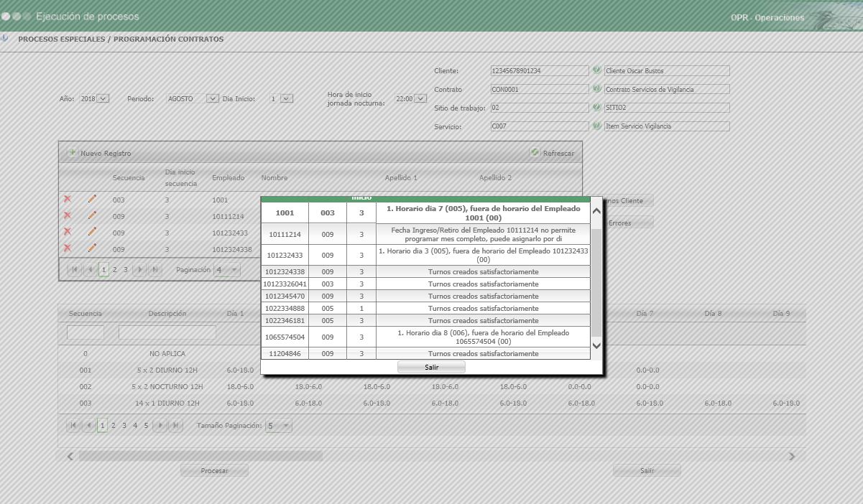This screenshot has height=504, width=863.
Task: Click the popup scrollbar up arrow
Action: 596,211
